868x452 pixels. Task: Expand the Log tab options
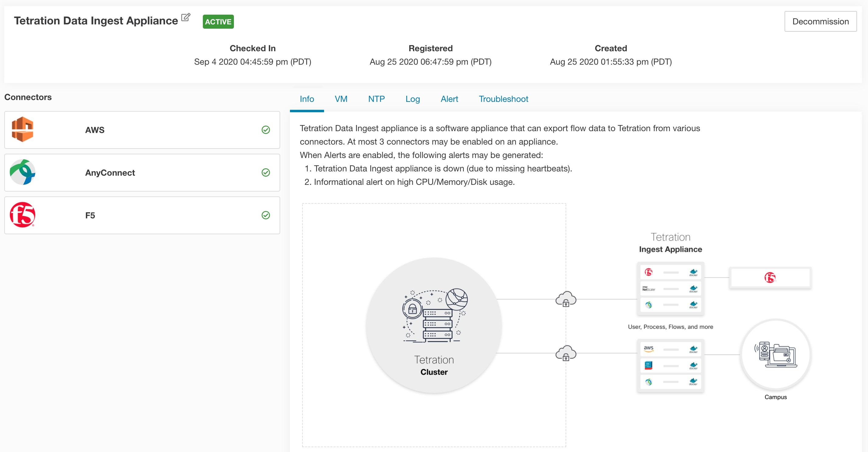tap(412, 99)
